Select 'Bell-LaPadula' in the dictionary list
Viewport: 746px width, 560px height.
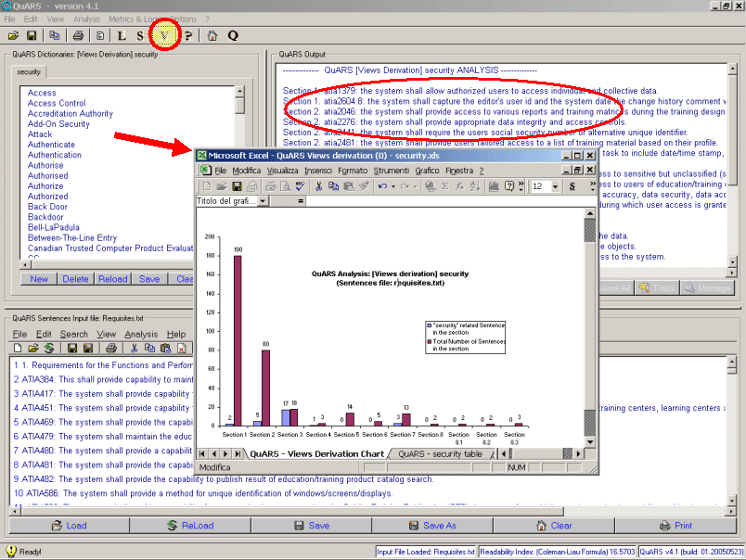coord(53,227)
